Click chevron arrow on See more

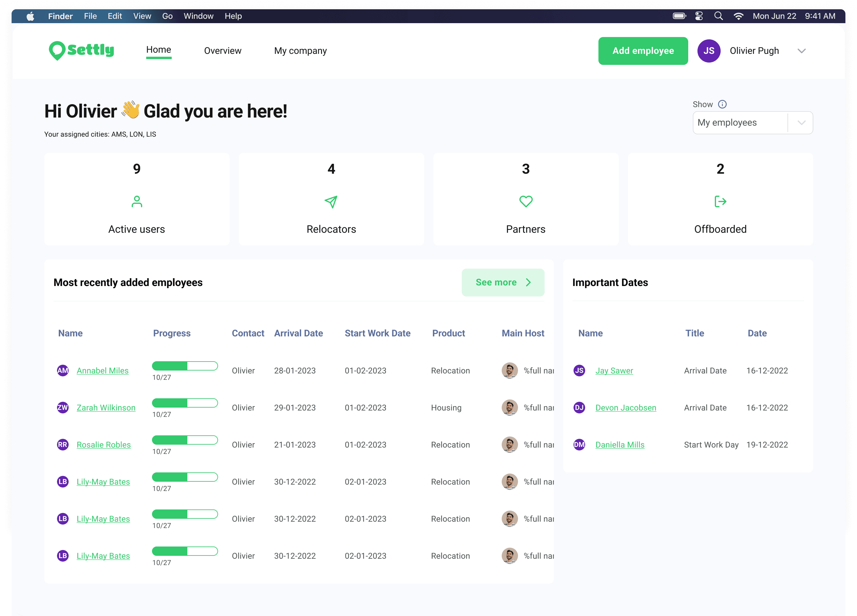[528, 283]
